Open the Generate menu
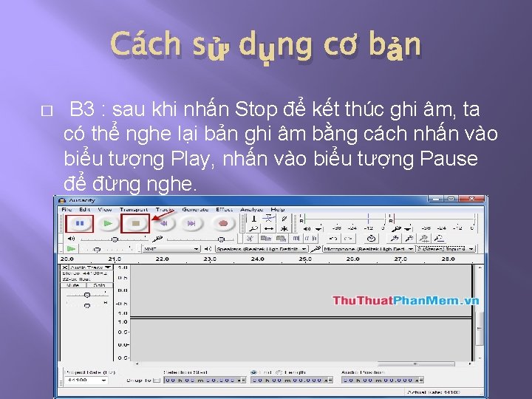532x399 pixels. [195, 209]
